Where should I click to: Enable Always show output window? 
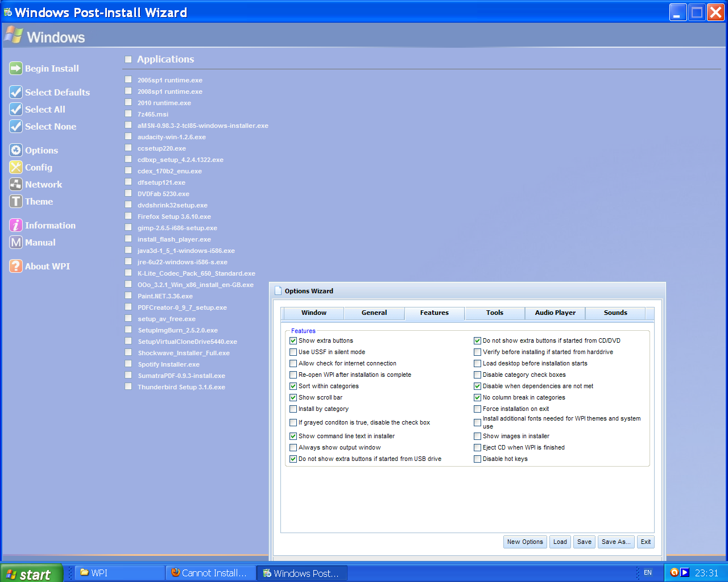(293, 447)
